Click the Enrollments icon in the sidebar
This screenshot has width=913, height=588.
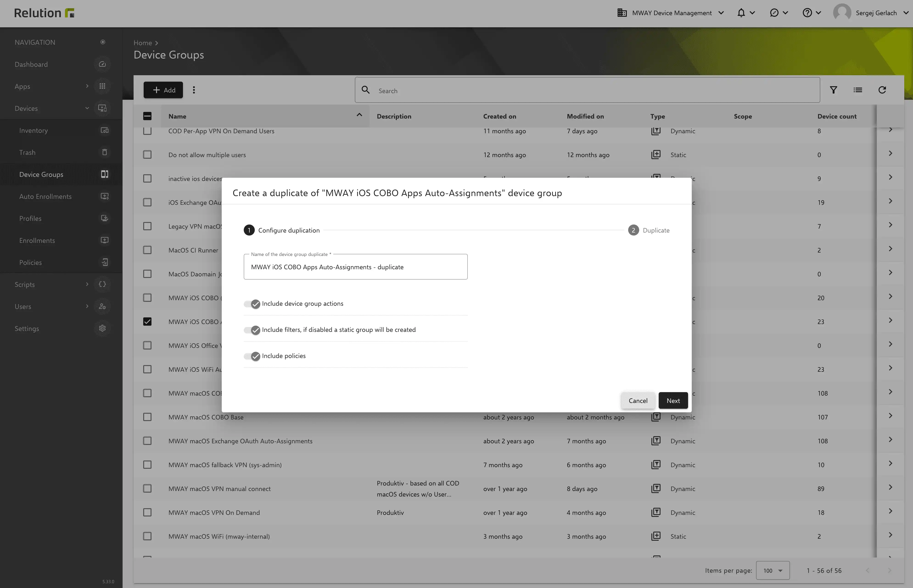pyautogui.click(x=104, y=240)
